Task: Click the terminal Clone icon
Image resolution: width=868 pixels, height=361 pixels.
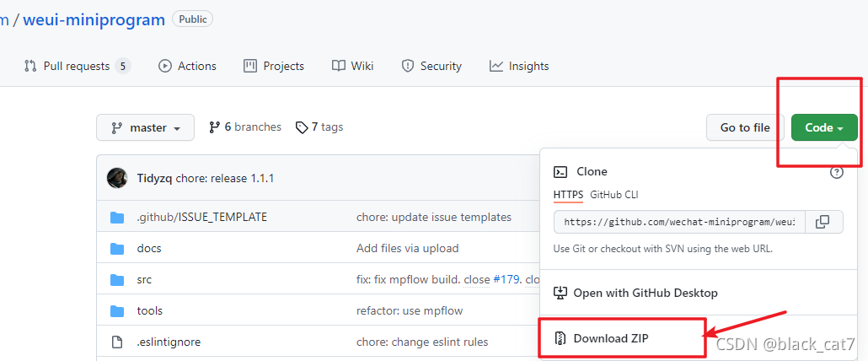Action: click(x=560, y=172)
